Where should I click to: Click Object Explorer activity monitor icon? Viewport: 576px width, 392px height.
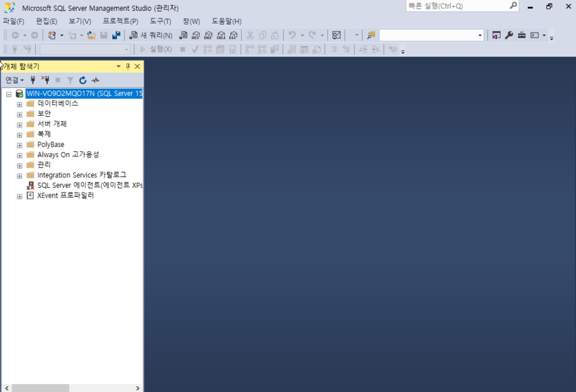click(95, 80)
